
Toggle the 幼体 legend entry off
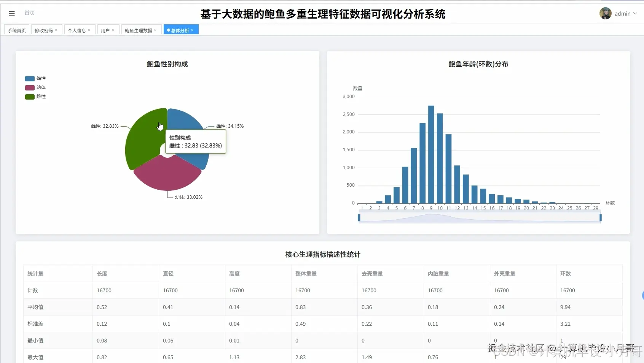tap(36, 87)
